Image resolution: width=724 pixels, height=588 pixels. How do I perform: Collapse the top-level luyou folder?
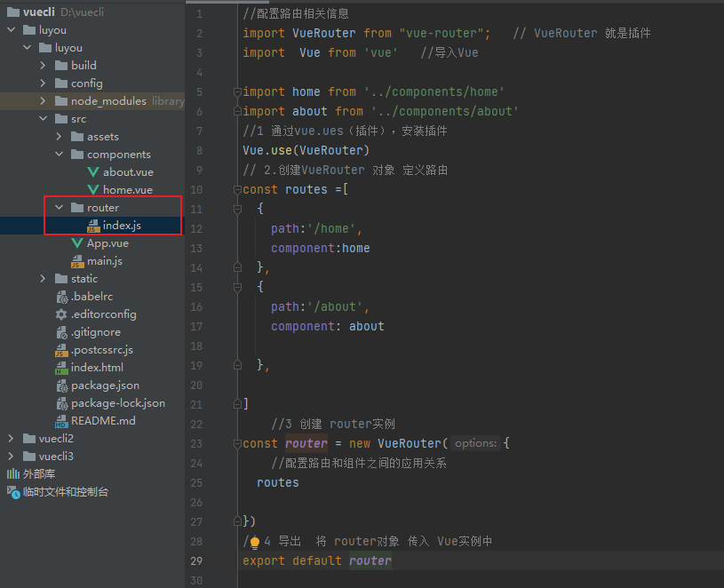(x=12, y=30)
